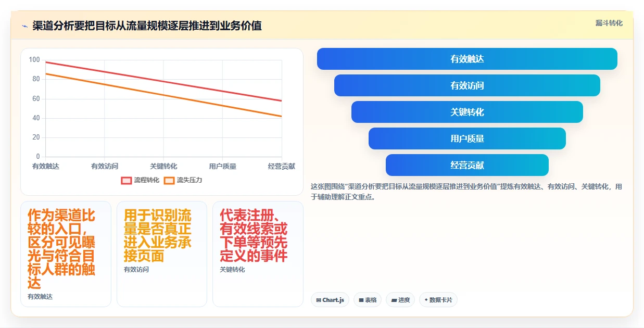Click the y-axis value 100

pos(34,60)
